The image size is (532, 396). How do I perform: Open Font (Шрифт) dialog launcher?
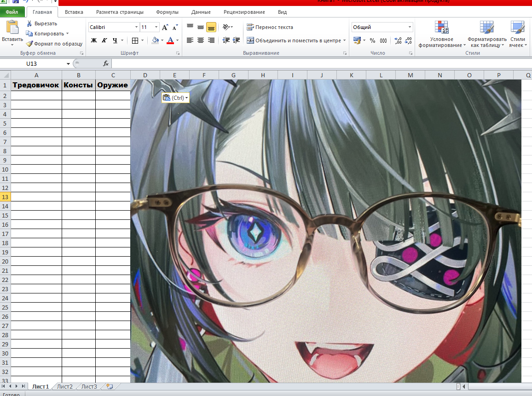(178, 53)
